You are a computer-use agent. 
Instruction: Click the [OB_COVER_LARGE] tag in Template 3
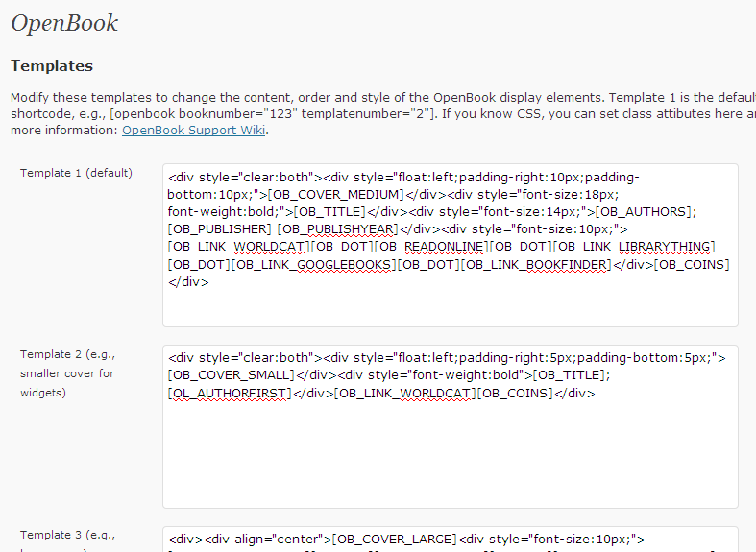tap(395, 539)
